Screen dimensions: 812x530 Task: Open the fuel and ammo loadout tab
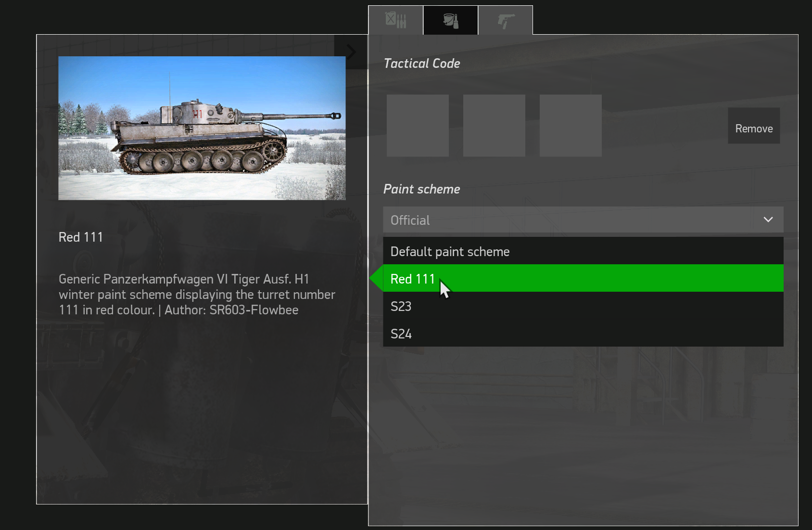pyautogui.click(x=396, y=20)
